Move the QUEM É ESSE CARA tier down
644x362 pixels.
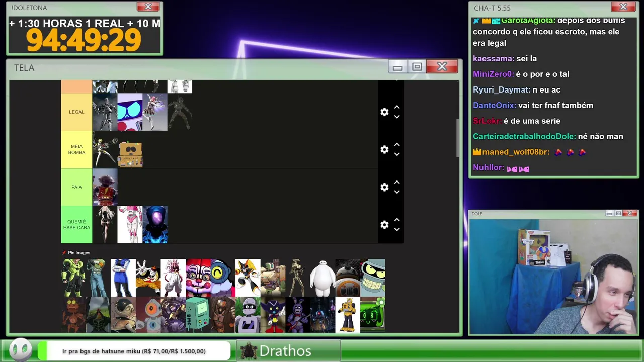coord(397,229)
